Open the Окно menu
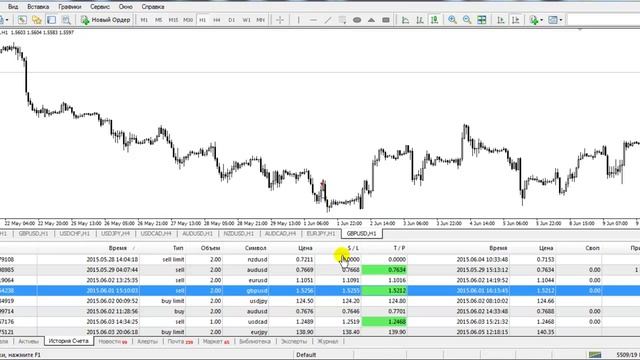640x360 pixels. coord(126,7)
